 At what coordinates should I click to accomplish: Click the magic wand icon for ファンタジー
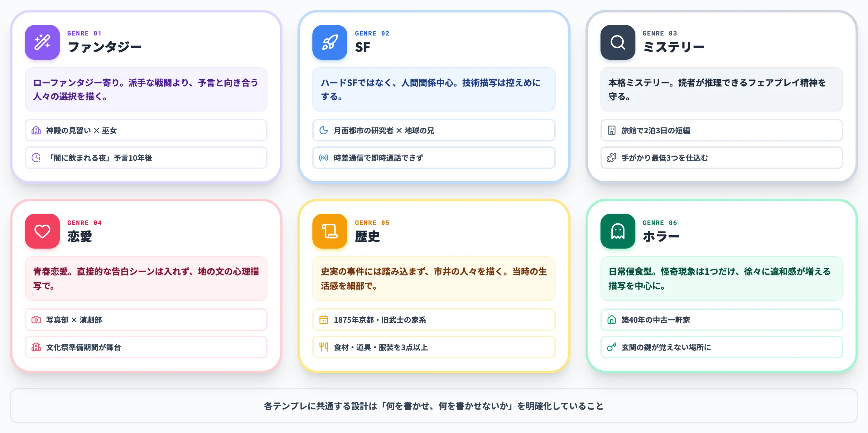click(42, 42)
